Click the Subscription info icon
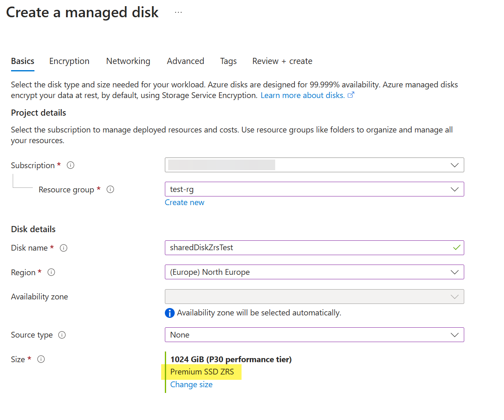Viewport: 504px width, 420px height. pyautogui.click(x=71, y=165)
